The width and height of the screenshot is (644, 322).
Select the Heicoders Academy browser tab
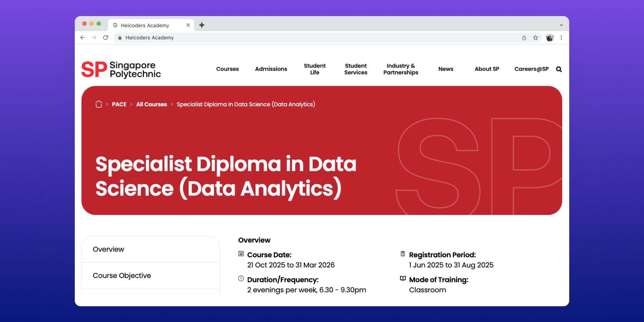[147, 25]
